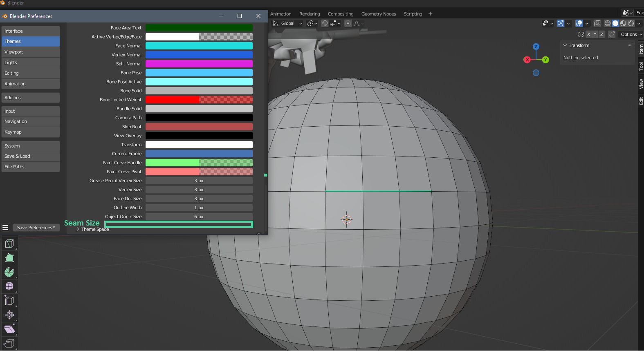Screen dimensions: 644x351
Task: Open the Options dropdown
Action: click(x=631, y=34)
